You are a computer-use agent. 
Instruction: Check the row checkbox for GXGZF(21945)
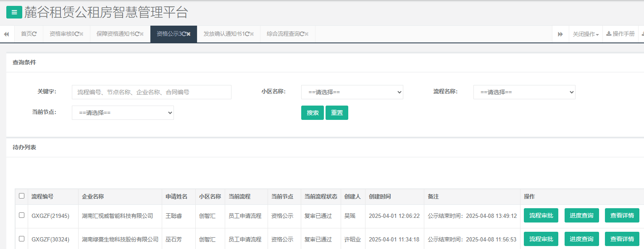21,215
